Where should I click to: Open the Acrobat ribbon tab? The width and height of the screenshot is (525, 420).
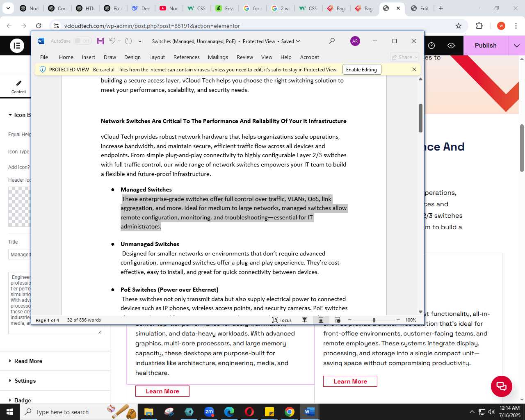[309, 57]
